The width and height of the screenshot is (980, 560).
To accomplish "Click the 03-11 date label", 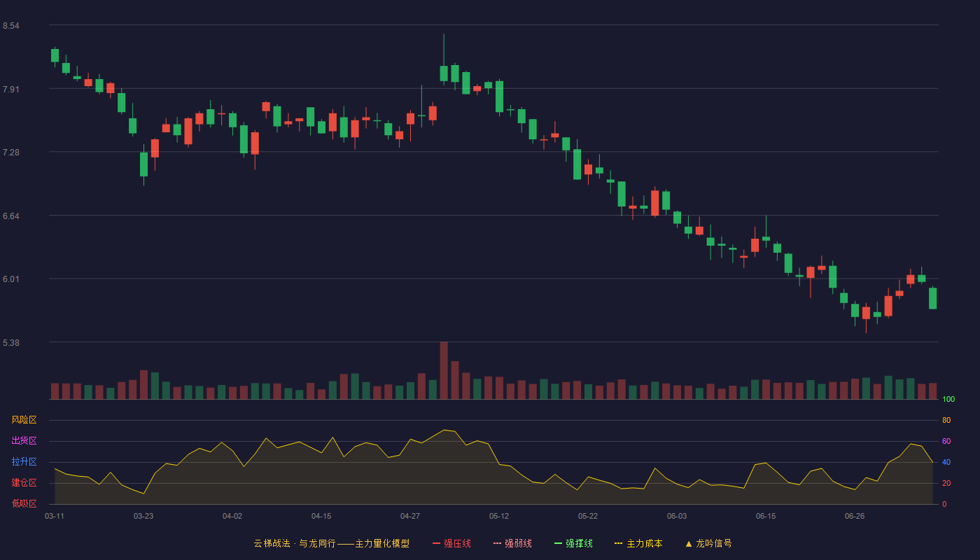I will tap(55, 516).
